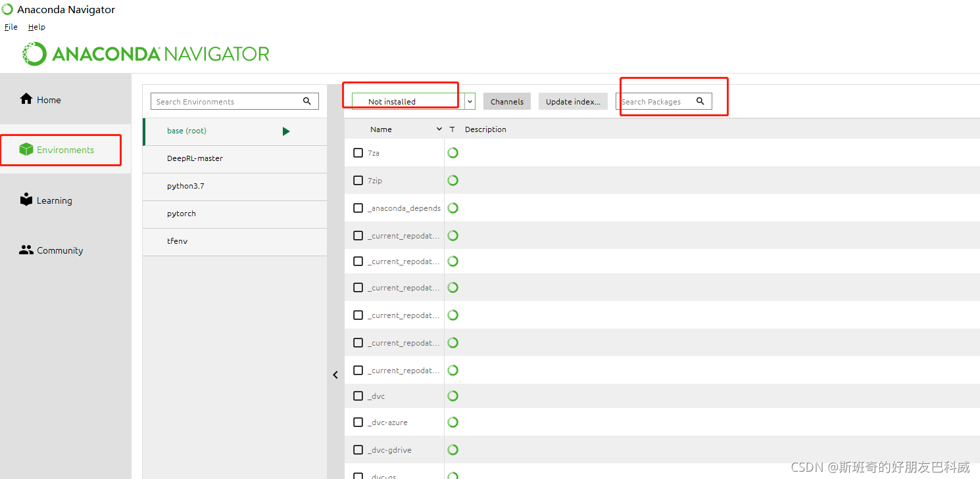Click the T column header

[452, 129]
